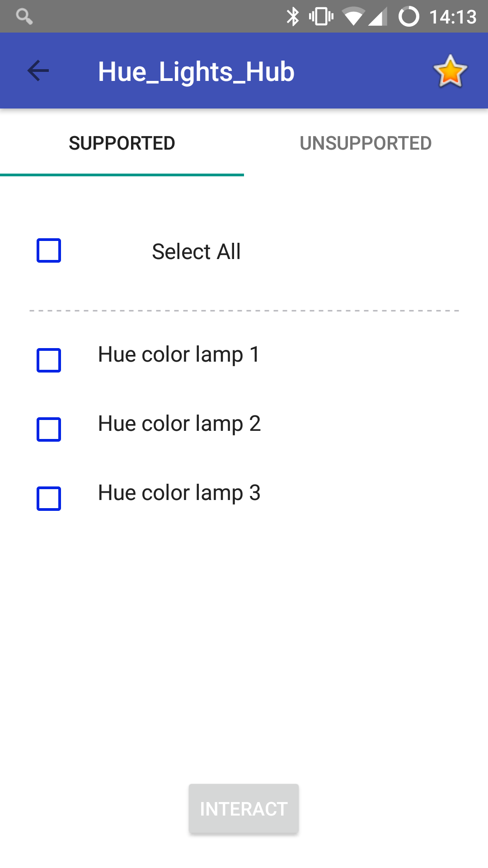Tap the circular battery status icon
The image size is (488, 868).
click(x=408, y=17)
